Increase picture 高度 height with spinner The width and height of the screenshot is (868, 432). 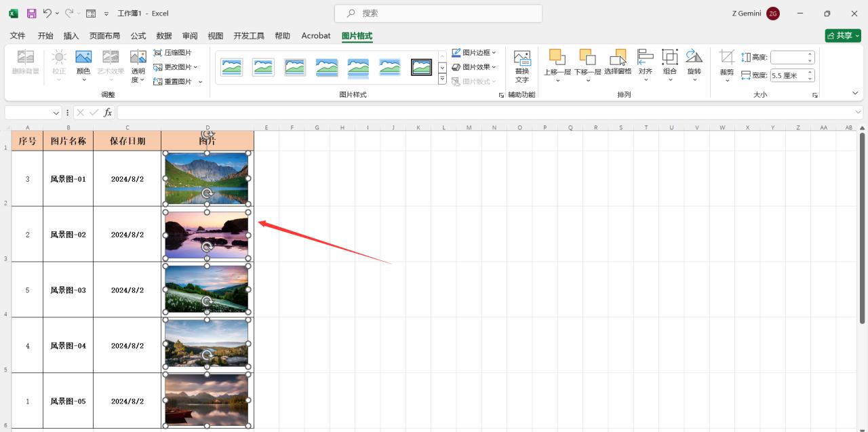tap(810, 55)
